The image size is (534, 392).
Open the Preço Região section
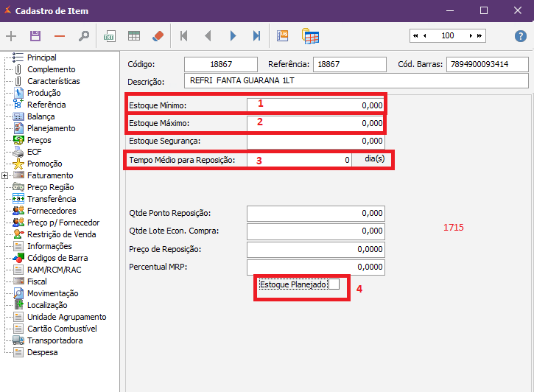pos(50,187)
